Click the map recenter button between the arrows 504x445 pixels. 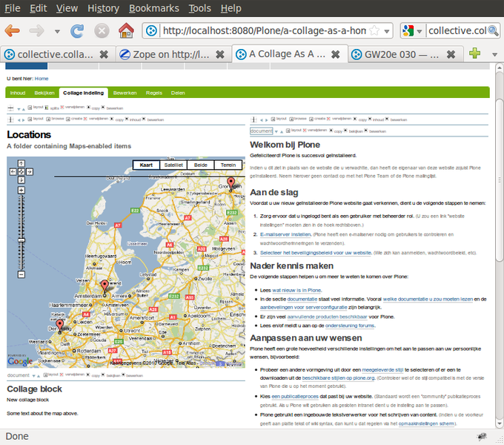(x=21, y=172)
